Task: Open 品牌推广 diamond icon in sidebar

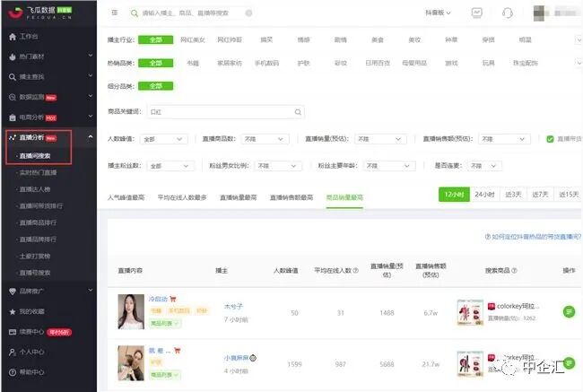Action: tap(13, 292)
